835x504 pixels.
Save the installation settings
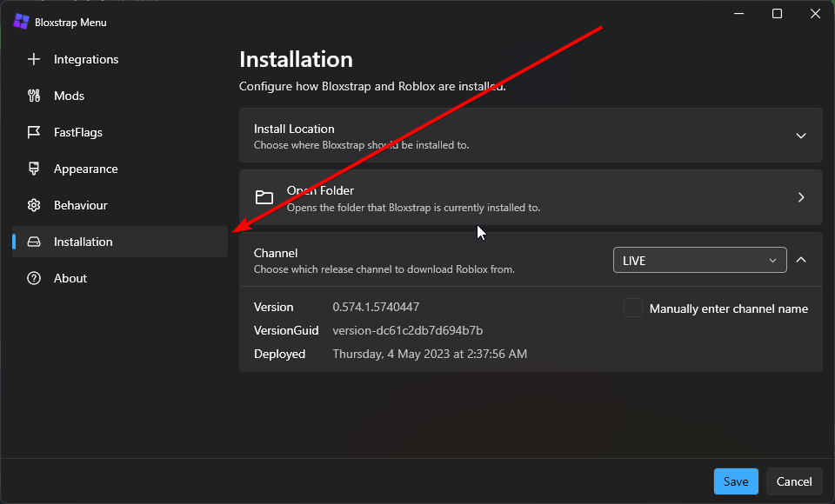click(736, 481)
